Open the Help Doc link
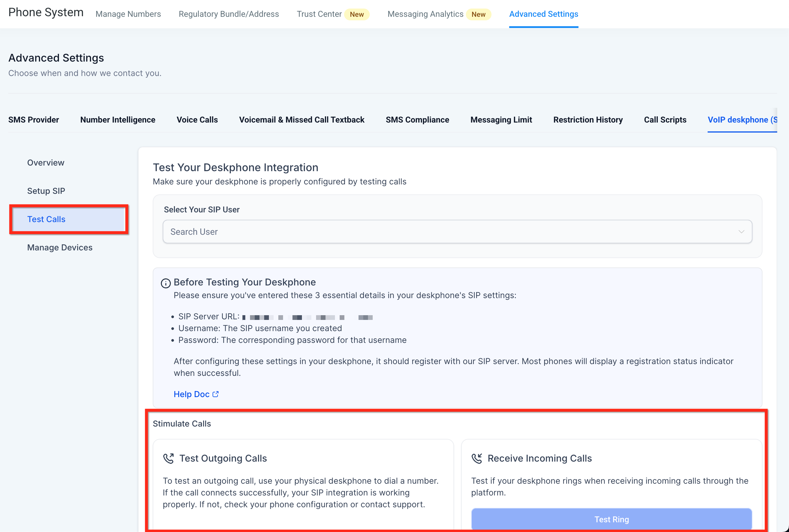 (x=191, y=394)
